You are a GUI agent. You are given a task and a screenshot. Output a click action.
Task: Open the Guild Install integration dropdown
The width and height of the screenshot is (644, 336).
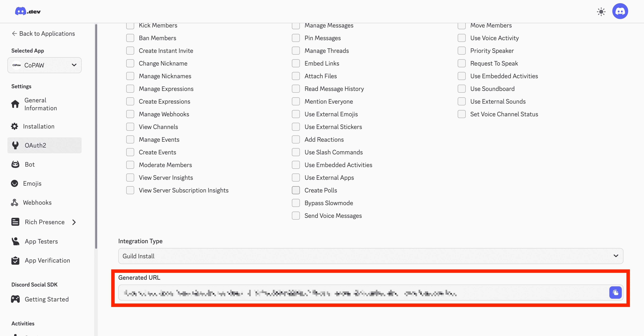coord(370,256)
